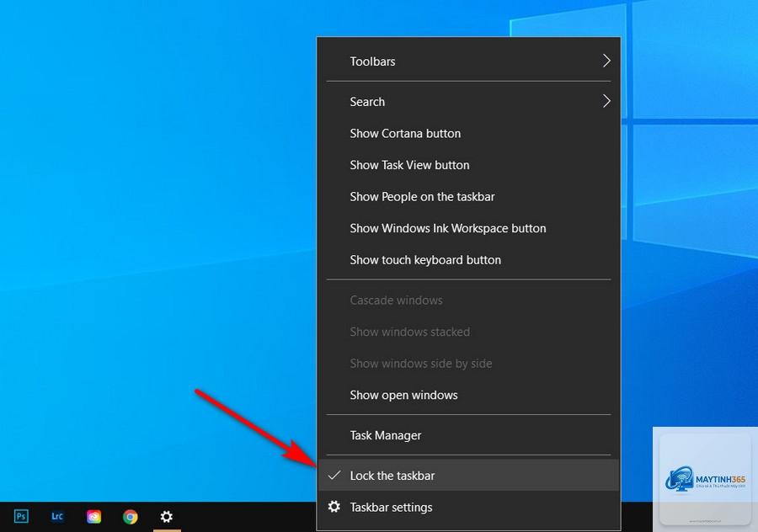Open the Toolbars menu entry

coord(468,61)
